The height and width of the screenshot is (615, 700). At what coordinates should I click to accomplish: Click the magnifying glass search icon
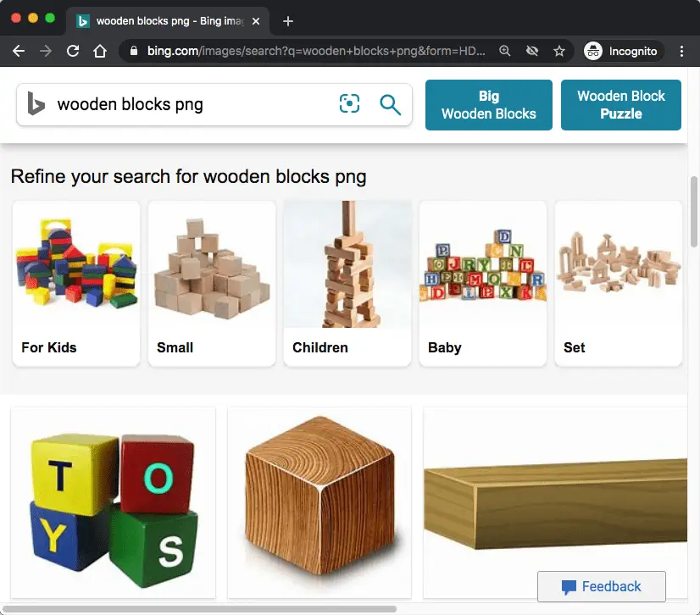point(390,105)
